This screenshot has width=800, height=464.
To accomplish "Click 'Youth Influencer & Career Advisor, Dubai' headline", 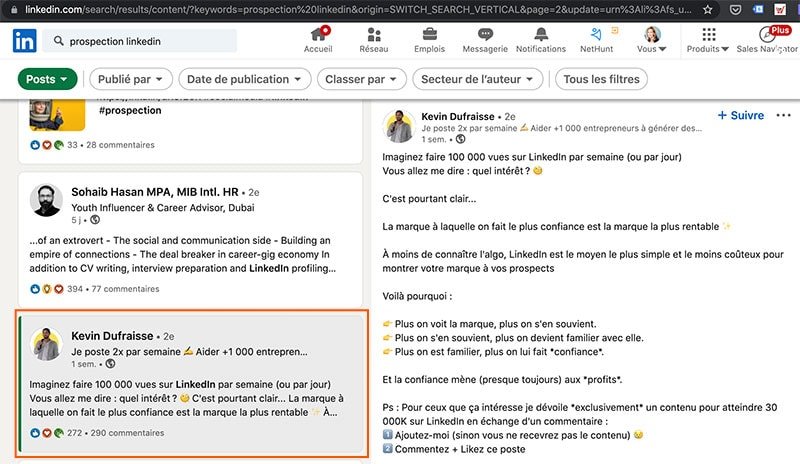I will pyautogui.click(x=163, y=208).
